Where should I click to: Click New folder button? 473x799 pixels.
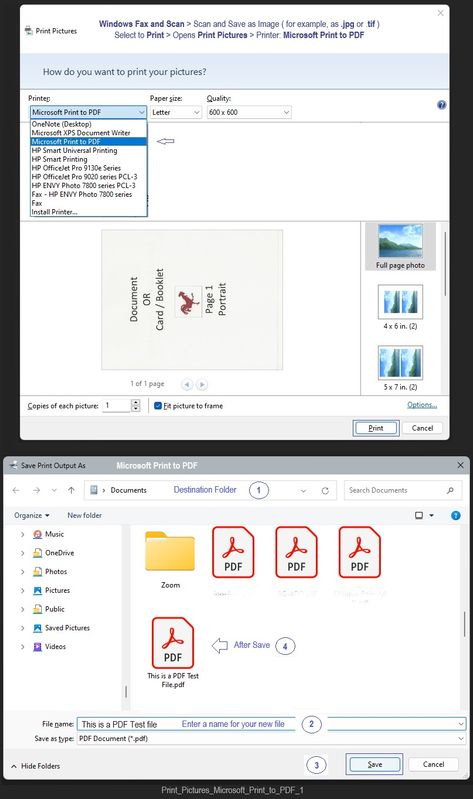85,515
